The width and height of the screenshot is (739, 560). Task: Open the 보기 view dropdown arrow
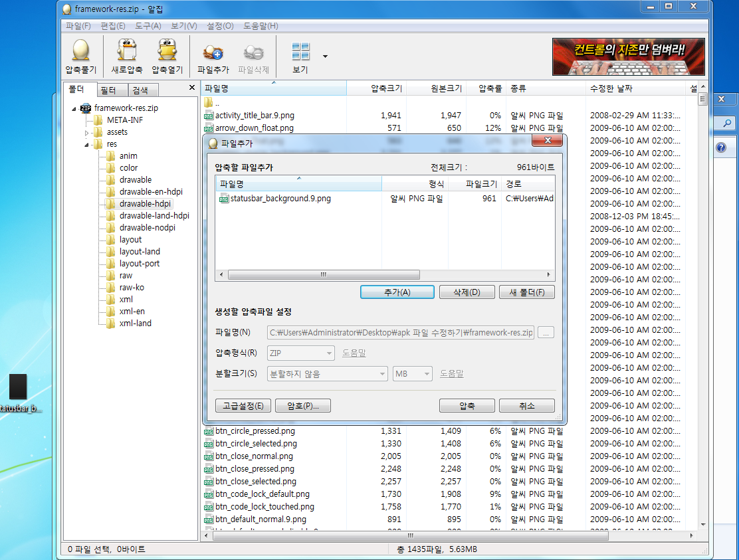click(x=325, y=56)
